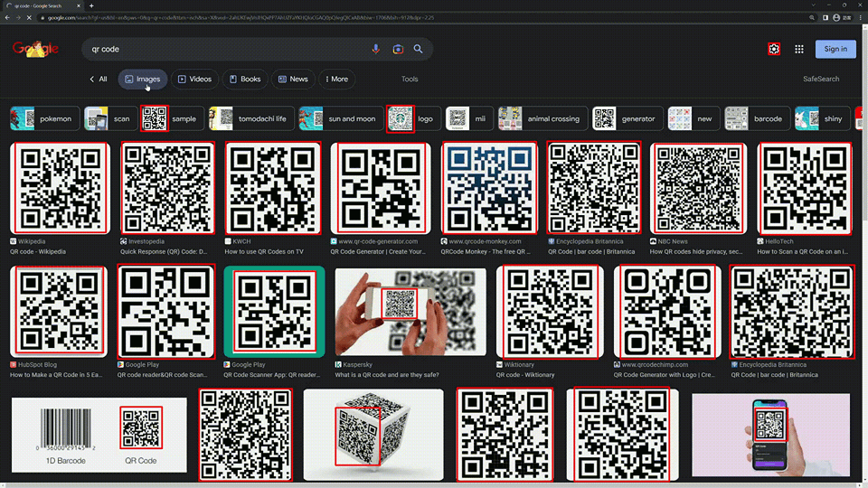This screenshot has width=868, height=488.
Task: Open search by image camera icon
Action: (x=398, y=49)
